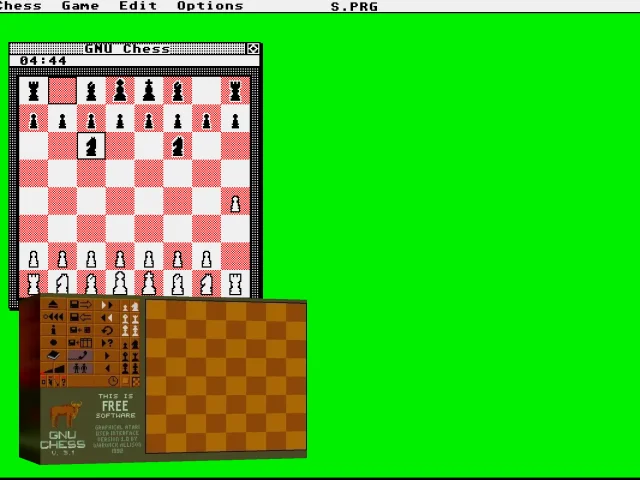Click the 04:44 clock readout
Screen dimensions: 640x480
pyautogui.click(x=43, y=61)
